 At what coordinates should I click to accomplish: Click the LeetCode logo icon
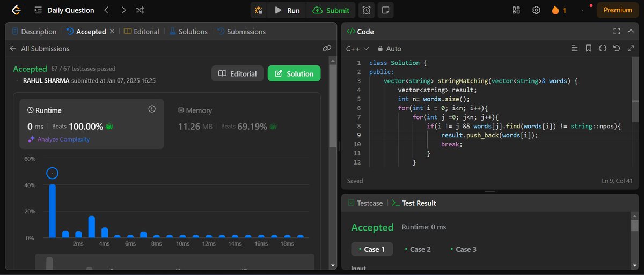tap(16, 10)
